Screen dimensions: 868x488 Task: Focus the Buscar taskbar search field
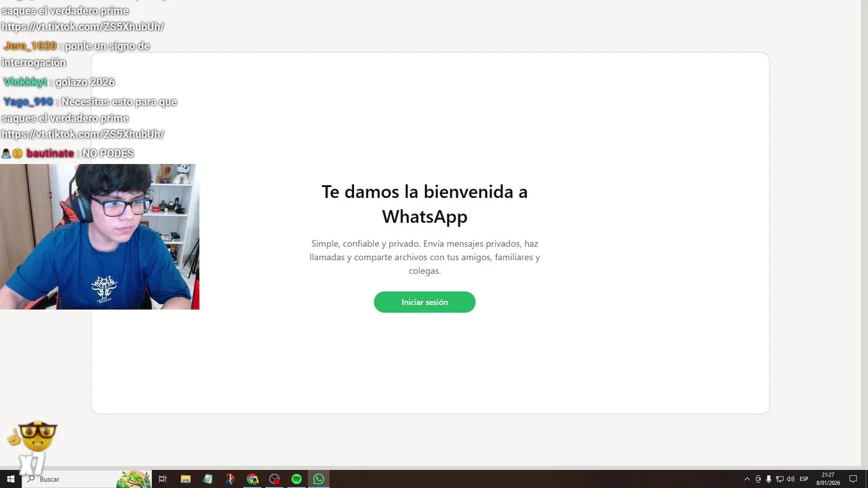[87, 479]
